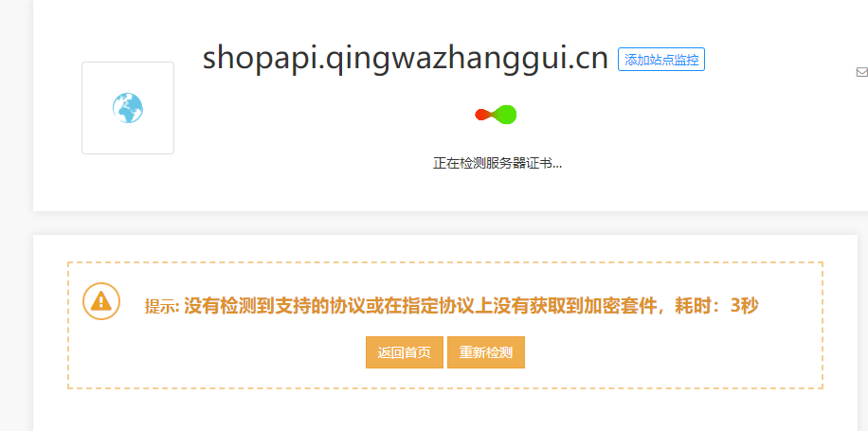
Task: Click the red-green loading animation
Action: coord(496,115)
